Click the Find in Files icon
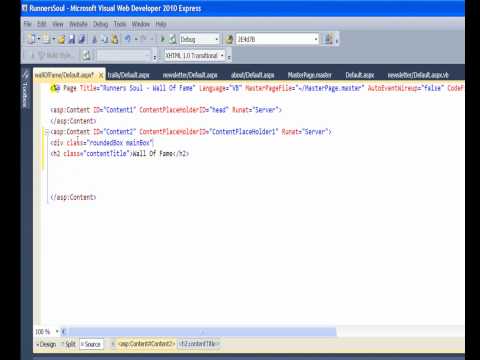 pos(229,39)
